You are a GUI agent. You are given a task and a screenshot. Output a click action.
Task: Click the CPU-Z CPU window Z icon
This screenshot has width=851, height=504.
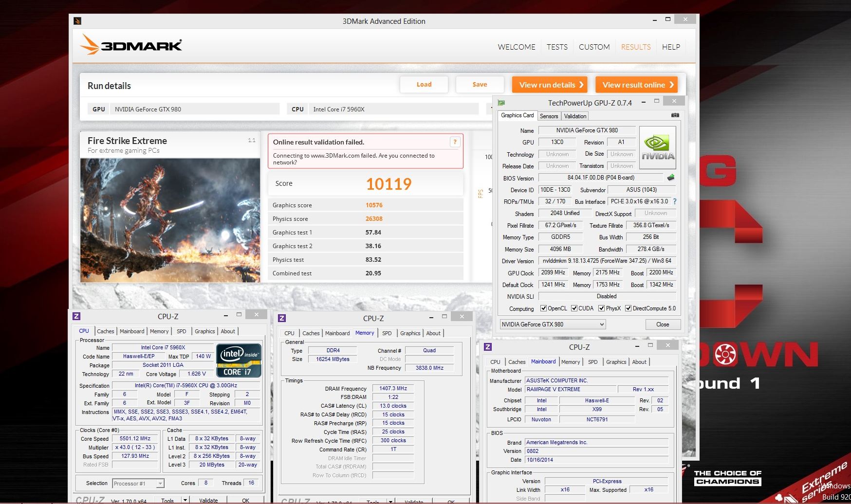pos(76,316)
